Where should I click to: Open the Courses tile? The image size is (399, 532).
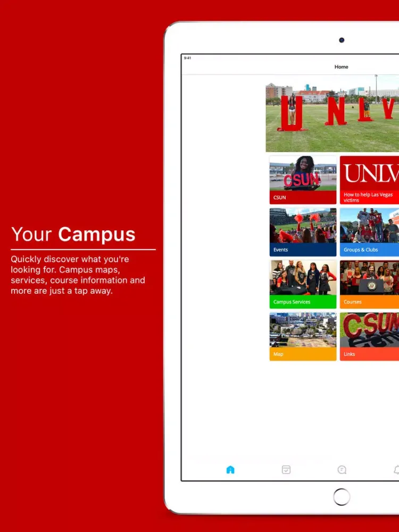(370, 284)
